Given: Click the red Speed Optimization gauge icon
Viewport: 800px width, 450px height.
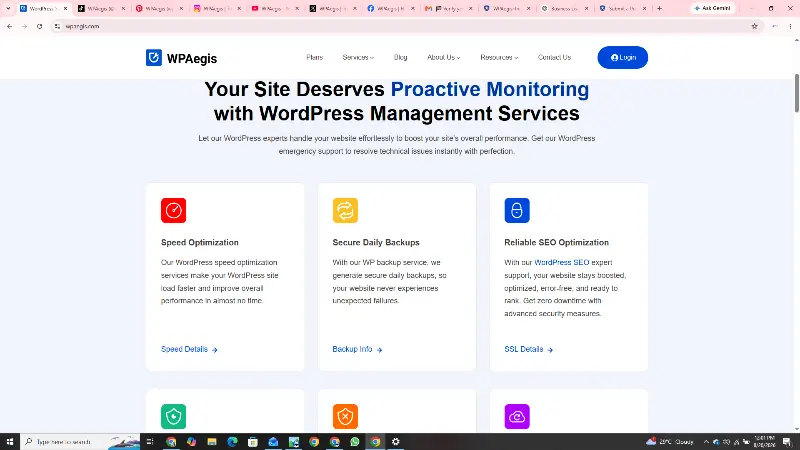Looking at the screenshot, I should click(x=173, y=210).
